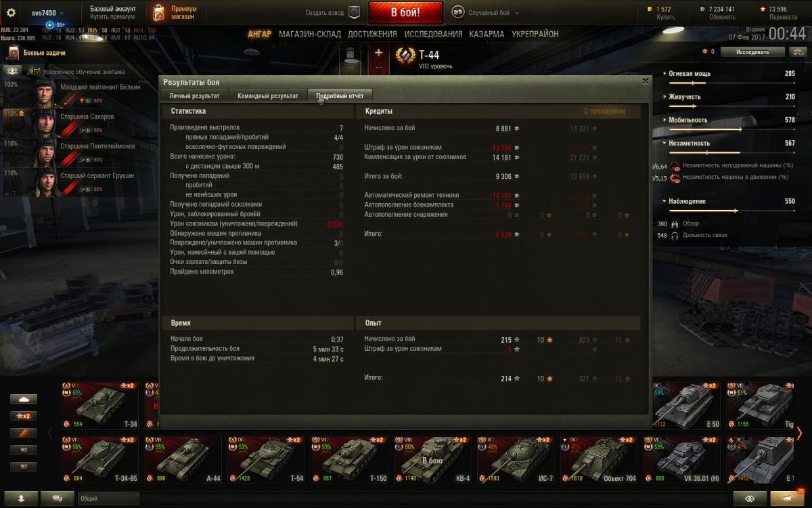The image size is (812, 508).
Task: Click the vehicle carousel right arrow
Action: [x=799, y=433]
